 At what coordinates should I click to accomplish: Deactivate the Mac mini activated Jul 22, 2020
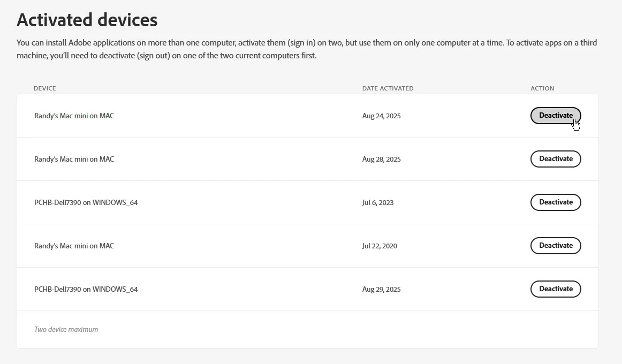tap(555, 246)
